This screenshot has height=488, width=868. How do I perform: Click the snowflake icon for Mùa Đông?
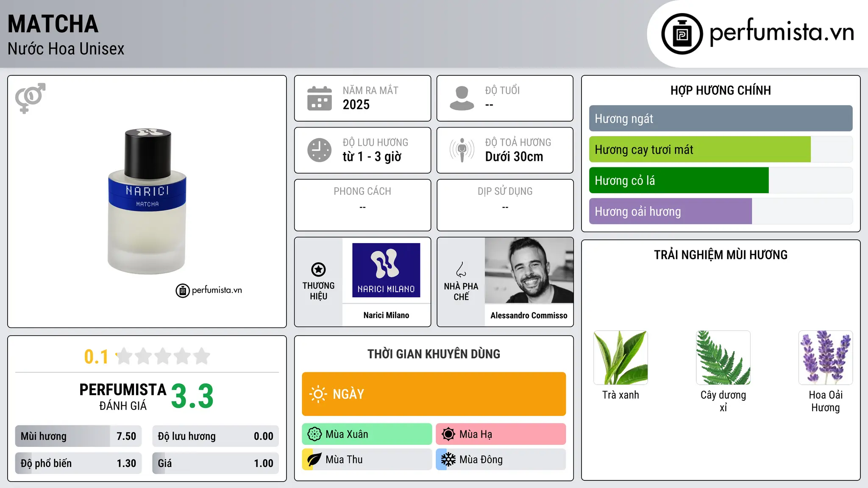(x=448, y=460)
